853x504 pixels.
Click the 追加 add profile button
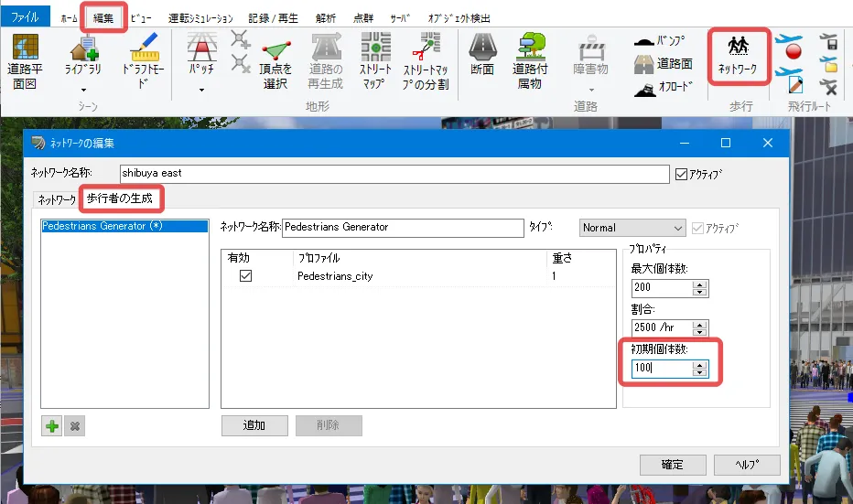(x=254, y=425)
